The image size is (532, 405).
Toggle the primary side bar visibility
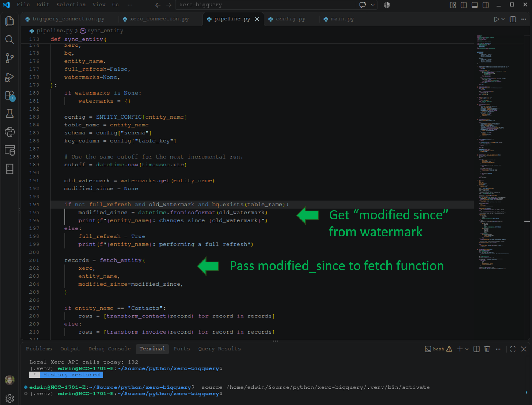coord(464,5)
